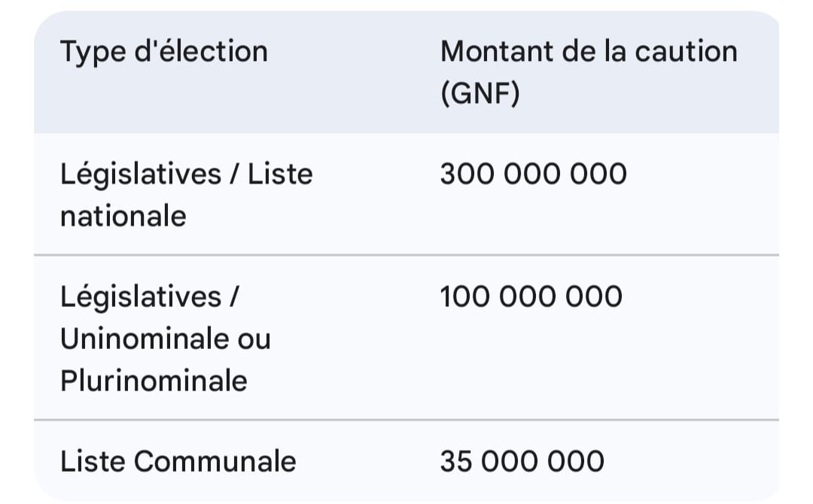Click the word "caution" in the header
This screenshot has height=504, width=813.
(686, 51)
